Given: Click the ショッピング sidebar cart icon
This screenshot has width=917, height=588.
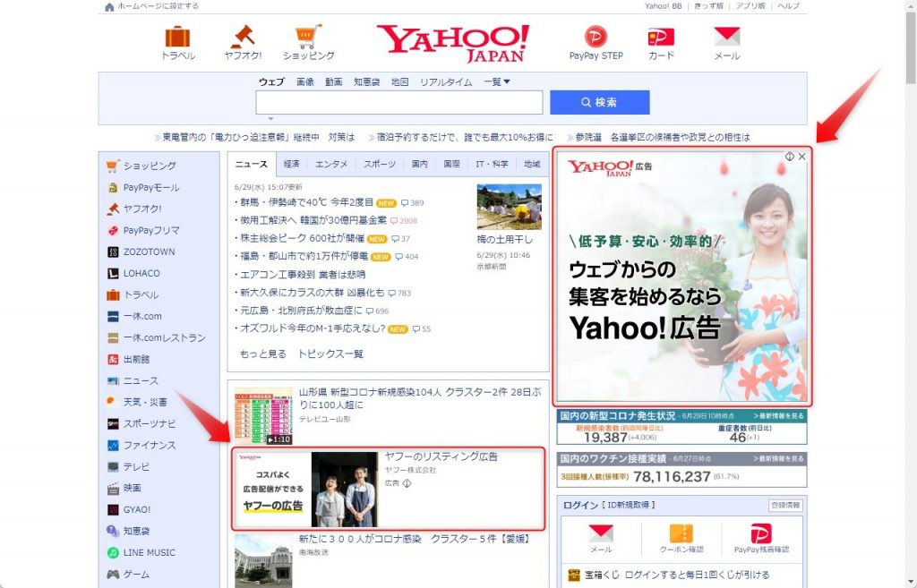Looking at the screenshot, I should [x=113, y=166].
